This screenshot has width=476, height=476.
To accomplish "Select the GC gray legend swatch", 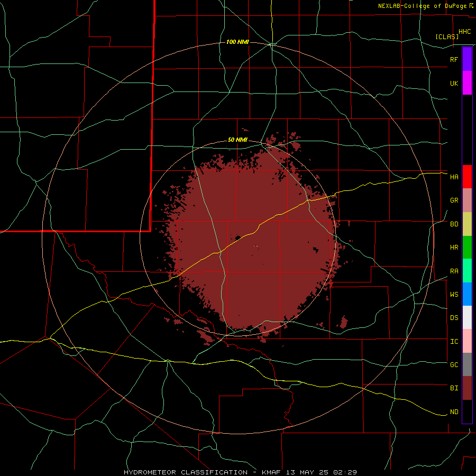I will coord(467,364).
